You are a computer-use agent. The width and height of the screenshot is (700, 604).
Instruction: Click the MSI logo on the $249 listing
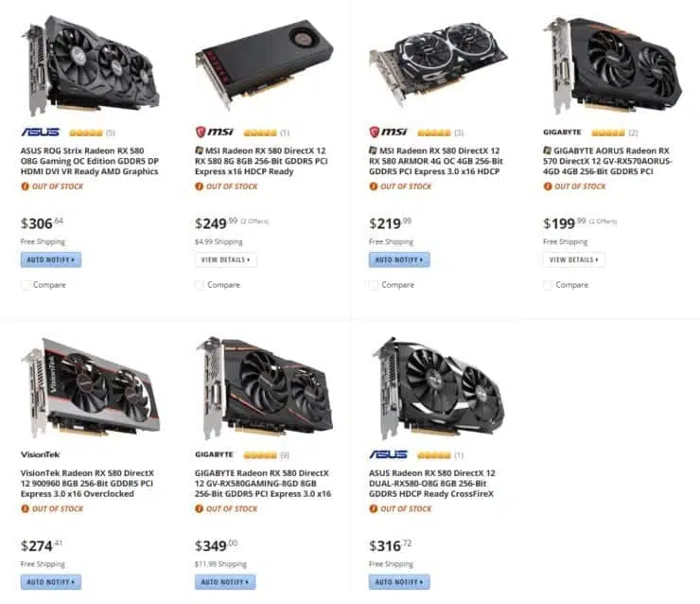215,133
